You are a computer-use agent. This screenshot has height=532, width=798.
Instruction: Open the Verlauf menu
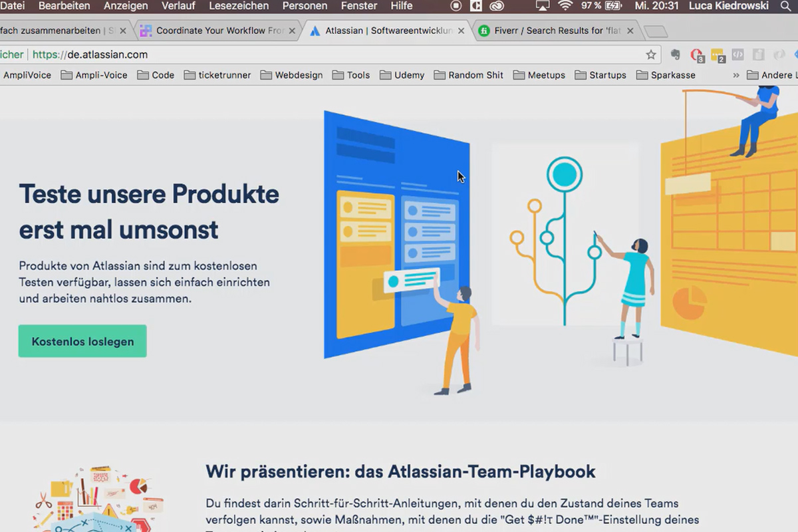click(x=178, y=5)
